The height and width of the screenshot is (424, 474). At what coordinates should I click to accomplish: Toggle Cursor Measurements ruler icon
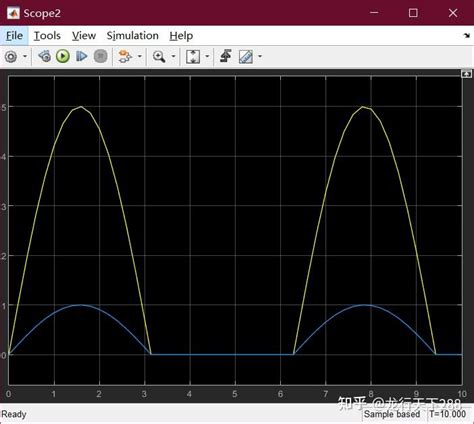click(246, 57)
